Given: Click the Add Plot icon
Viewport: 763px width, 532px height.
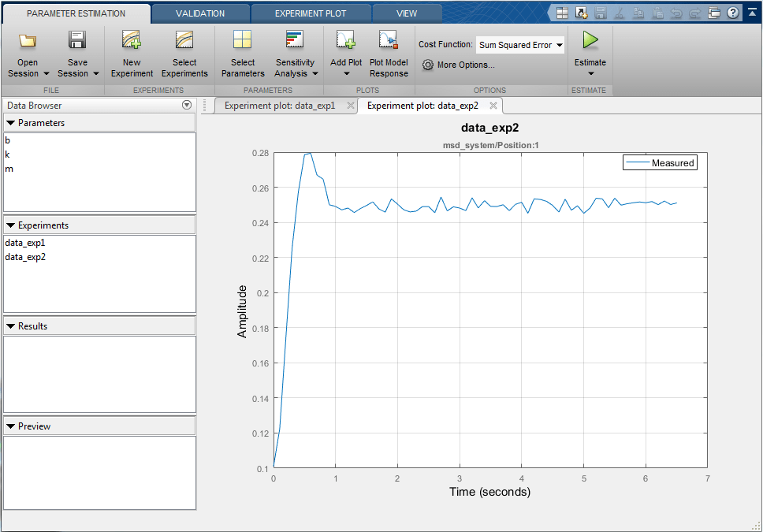Looking at the screenshot, I should pyautogui.click(x=346, y=39).
